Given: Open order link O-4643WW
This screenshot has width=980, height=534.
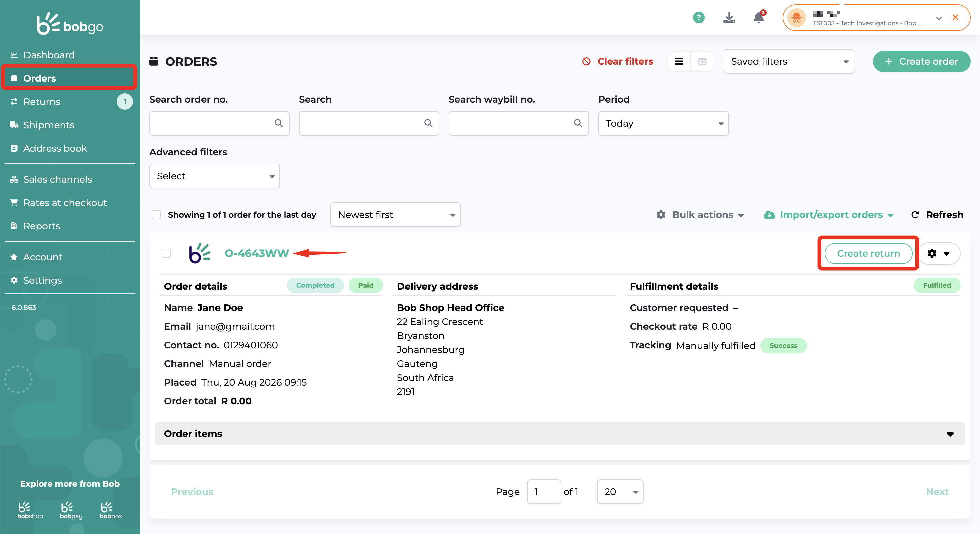Looking at the screenshot, I should (x=257, y=253).
